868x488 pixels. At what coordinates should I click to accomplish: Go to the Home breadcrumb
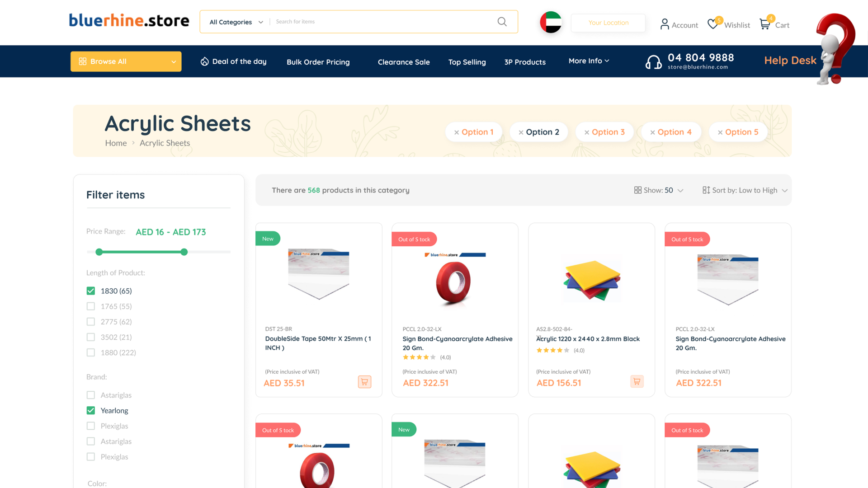tap(116, 143)
